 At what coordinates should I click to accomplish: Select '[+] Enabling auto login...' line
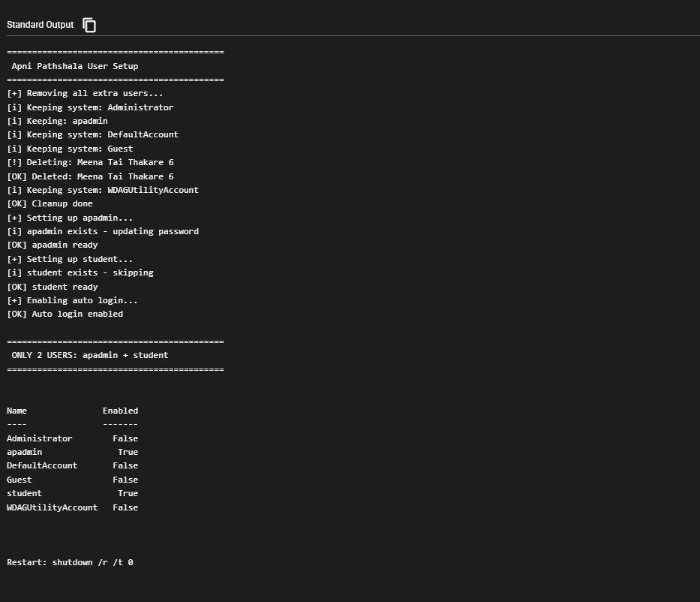(x=72, y=300)
